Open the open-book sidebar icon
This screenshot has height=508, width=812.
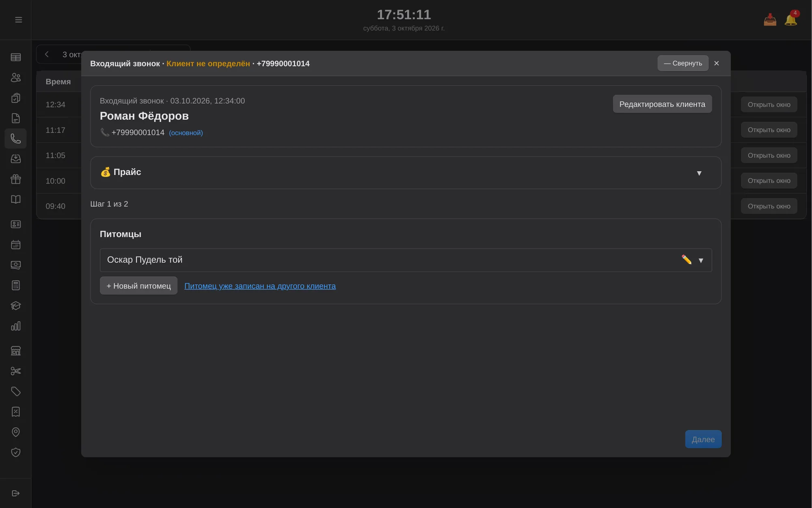coord(15,200)
